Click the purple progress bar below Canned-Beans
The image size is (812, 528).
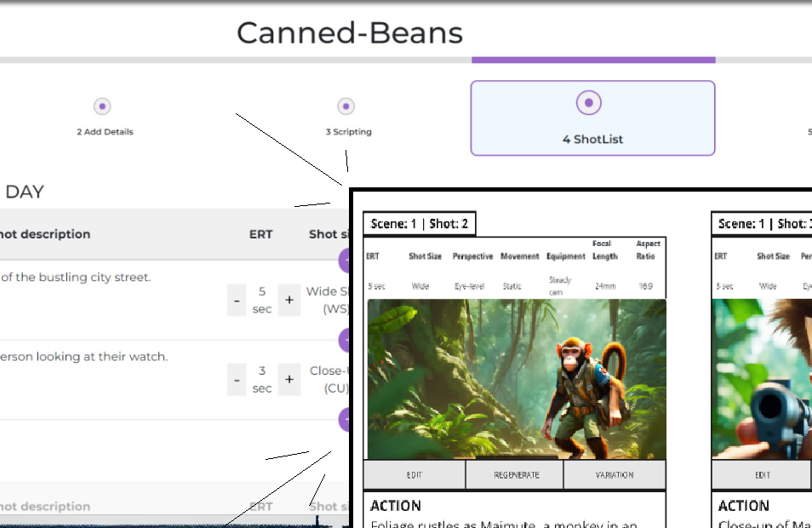(x=593, y=60)
